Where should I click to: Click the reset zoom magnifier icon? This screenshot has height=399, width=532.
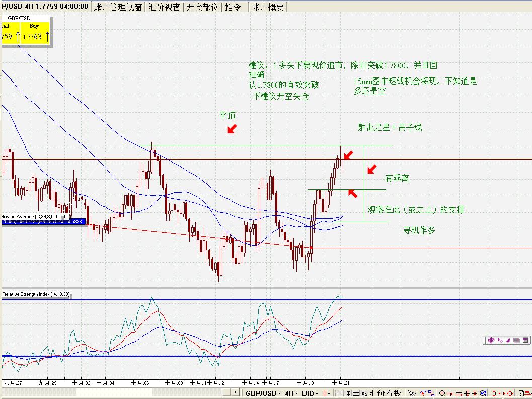pyautogui.click(x=483, y=393)
